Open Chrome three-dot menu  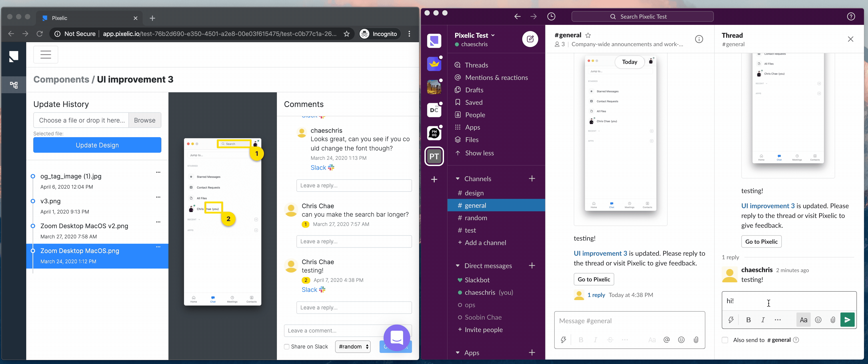tap(409, 34)
